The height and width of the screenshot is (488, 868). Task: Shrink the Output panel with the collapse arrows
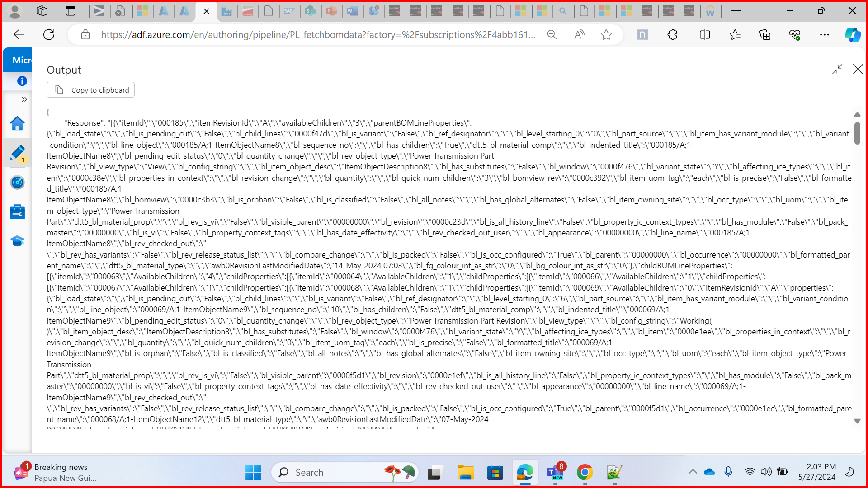837,69
